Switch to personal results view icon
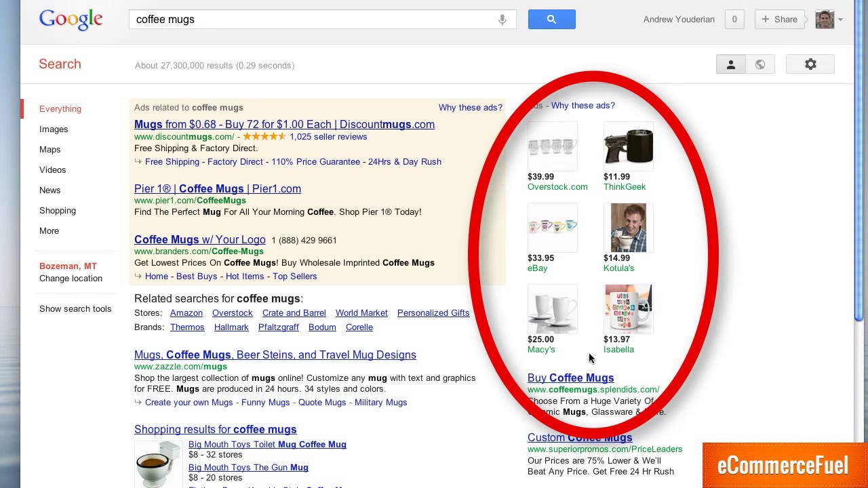Viewport: 868px width, 488px height. 731,64
